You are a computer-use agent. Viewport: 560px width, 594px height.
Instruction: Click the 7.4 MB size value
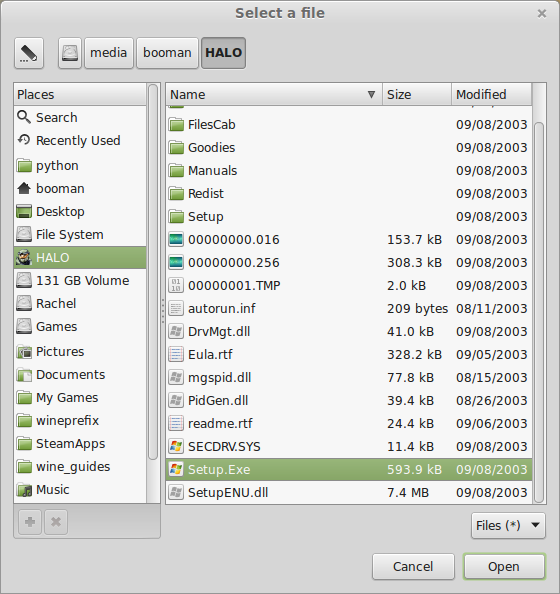point(408,492)
